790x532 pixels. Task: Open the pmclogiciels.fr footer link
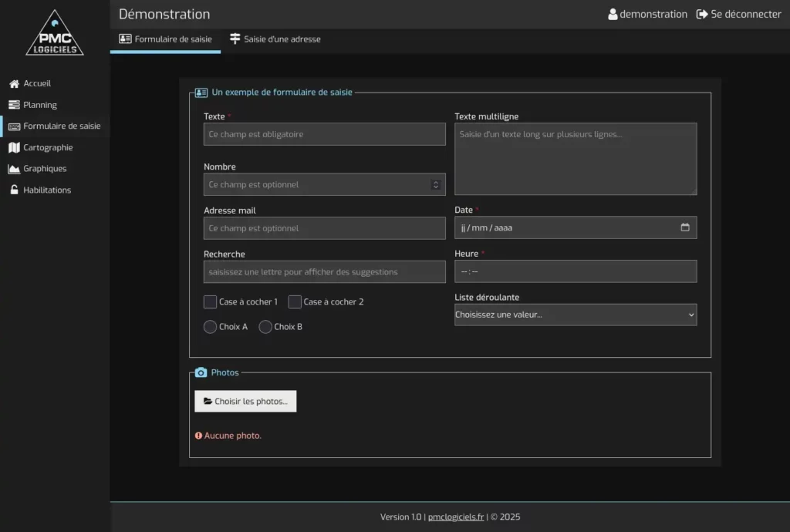click(456, 517)
